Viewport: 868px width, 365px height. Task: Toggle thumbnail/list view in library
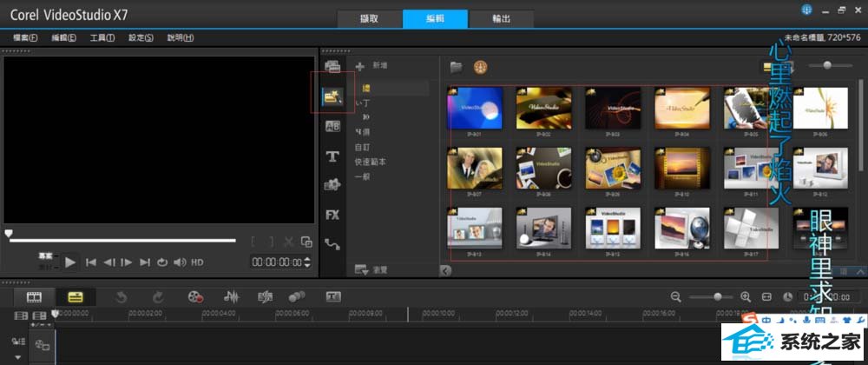pos(767,66)
